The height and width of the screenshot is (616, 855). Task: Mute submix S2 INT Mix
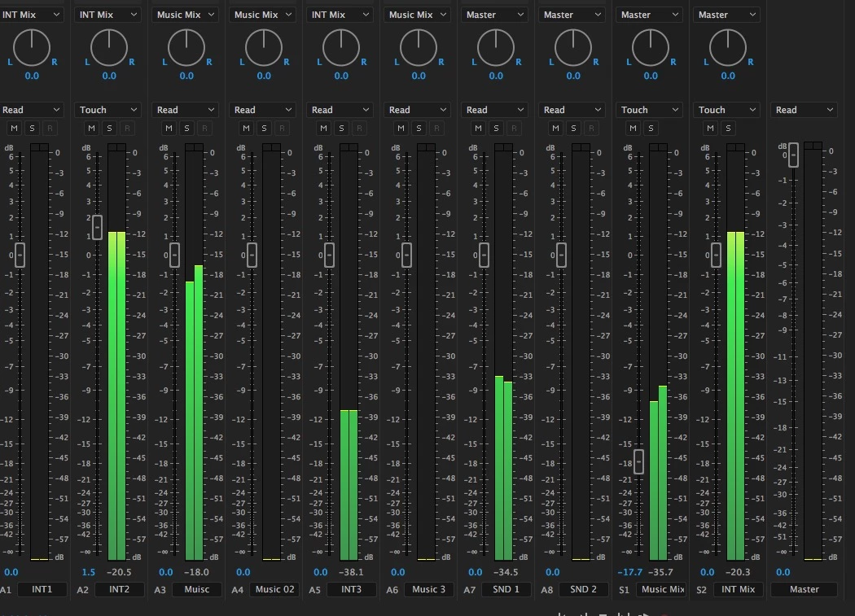(711, 128)
